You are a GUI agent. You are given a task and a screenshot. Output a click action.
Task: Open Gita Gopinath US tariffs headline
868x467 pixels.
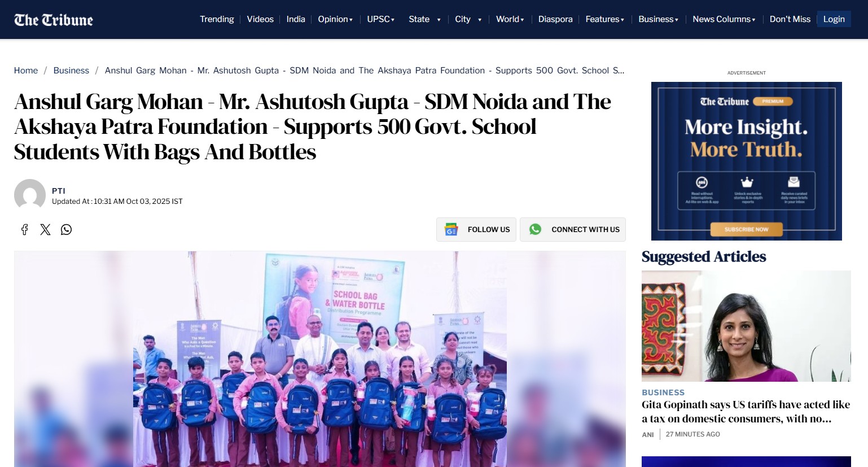[746, 412]
